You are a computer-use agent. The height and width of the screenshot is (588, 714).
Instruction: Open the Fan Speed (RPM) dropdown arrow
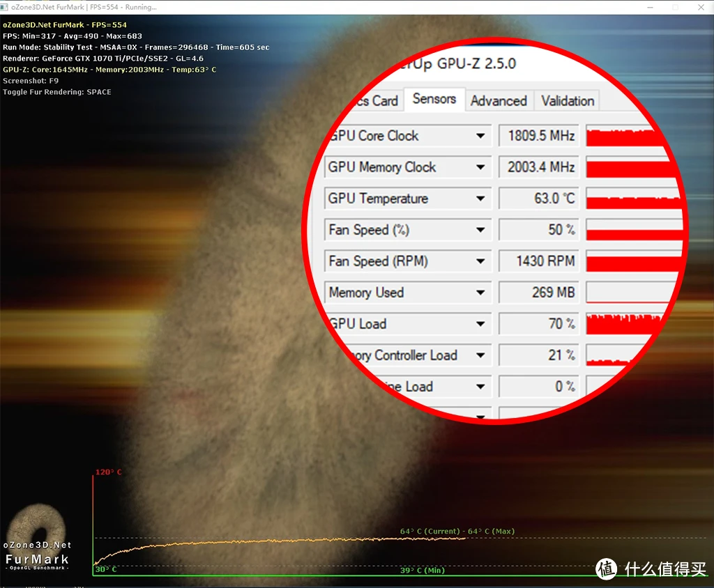tap(480, 261)
